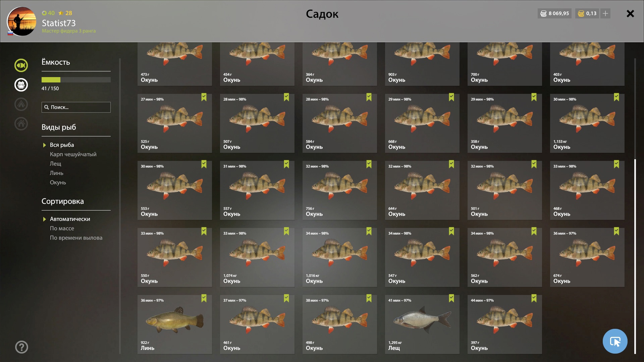Choose 'Автоматически' sorting option
Image resolution: width=644 pixels, height=362 pixels.
pyautogui.click(x=70, y=219)
